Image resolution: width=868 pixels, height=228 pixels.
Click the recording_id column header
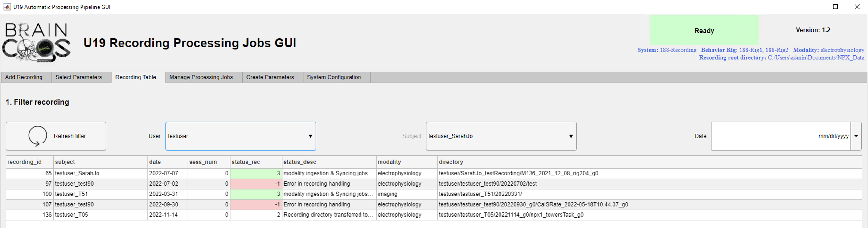pos(30,162)
